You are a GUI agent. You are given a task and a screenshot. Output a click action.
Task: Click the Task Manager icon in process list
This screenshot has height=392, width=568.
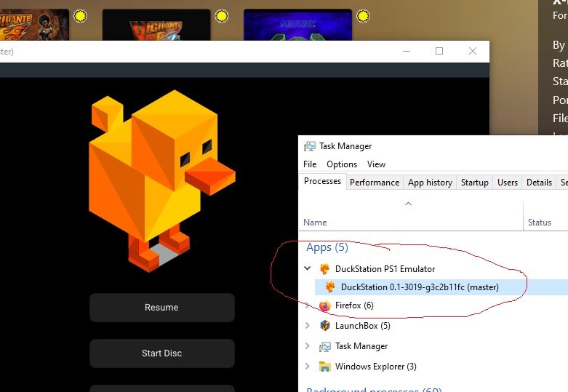[324, 347]
